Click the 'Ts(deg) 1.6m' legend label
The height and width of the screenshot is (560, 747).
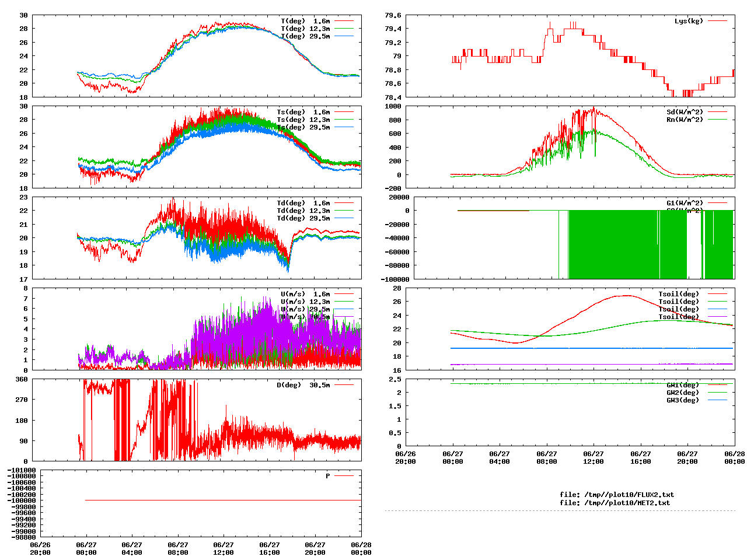303,112
